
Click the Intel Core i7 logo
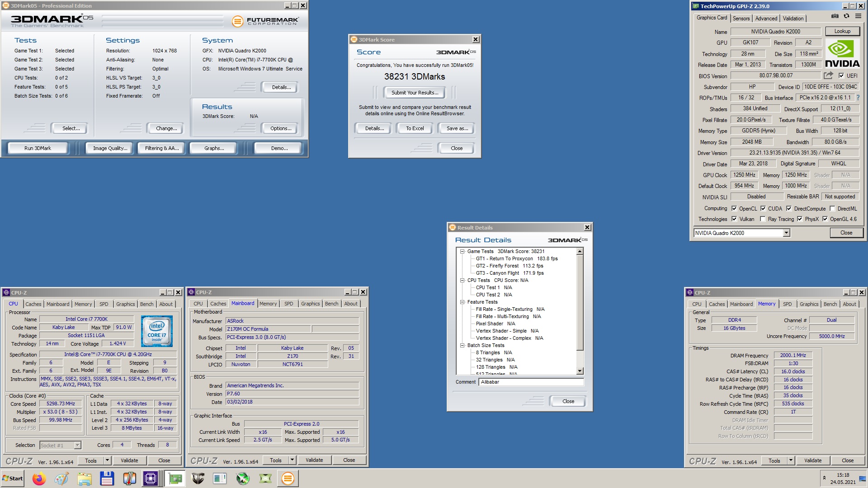(x=157, y=331)
